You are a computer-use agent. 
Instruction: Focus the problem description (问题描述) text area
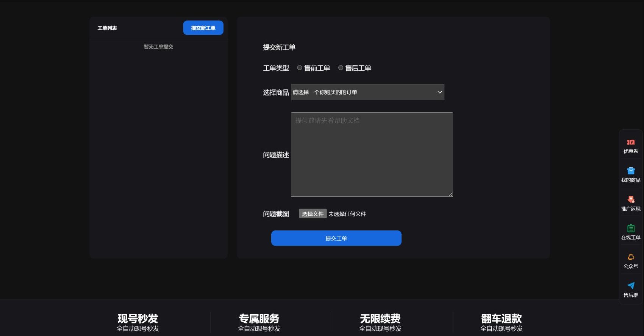[372, 154]
